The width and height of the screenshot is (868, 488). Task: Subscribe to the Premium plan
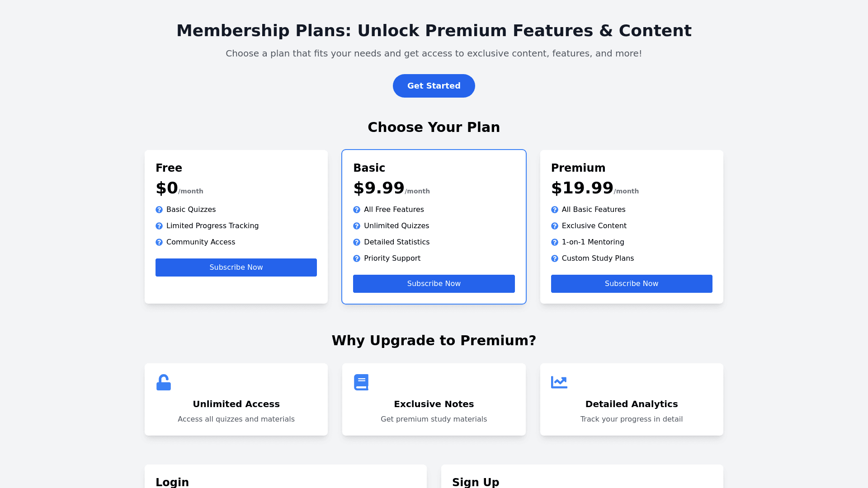pyautogui.click(x=631, y=284)
